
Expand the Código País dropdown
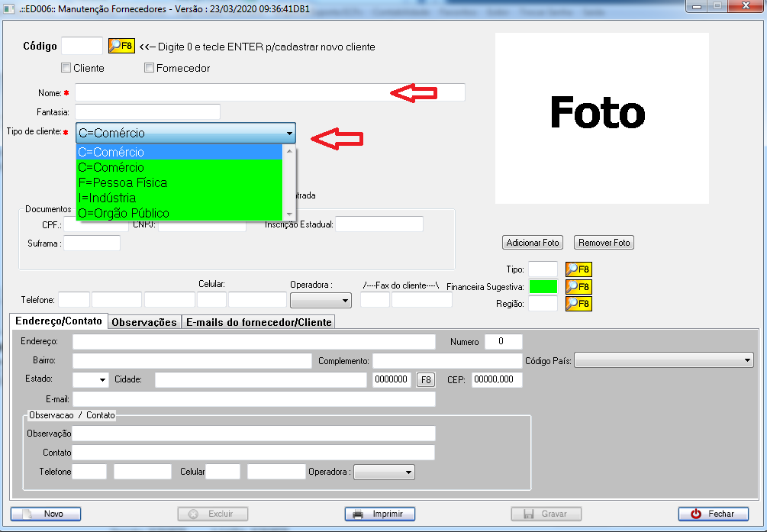(x=746, y=360)
